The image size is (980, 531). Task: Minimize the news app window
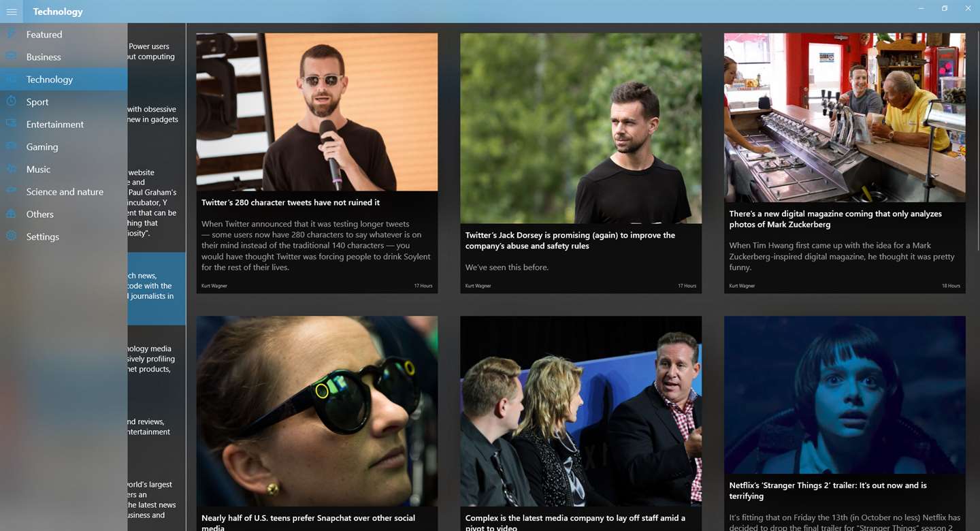(921, 8)
